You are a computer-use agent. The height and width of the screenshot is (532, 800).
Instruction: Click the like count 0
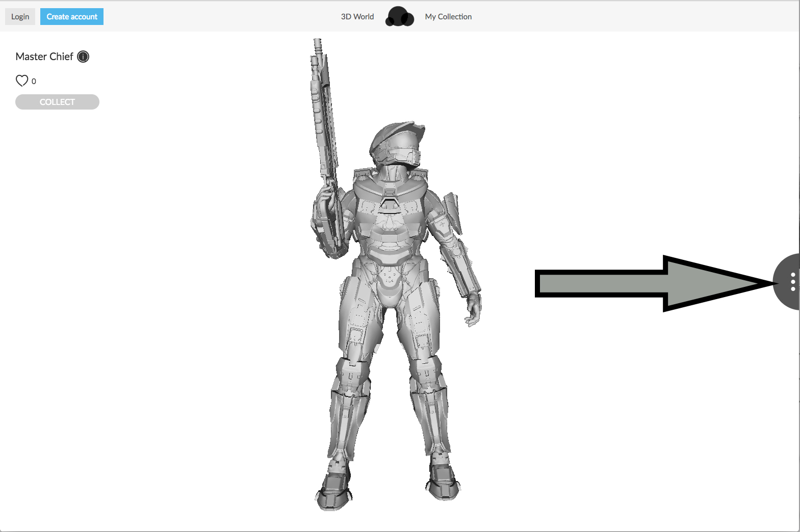(34, 82)
